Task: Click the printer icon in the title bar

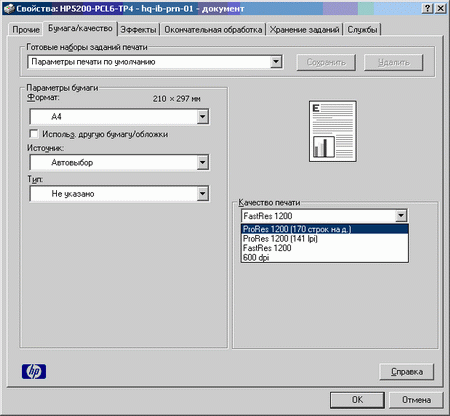Action: (9, 9)
